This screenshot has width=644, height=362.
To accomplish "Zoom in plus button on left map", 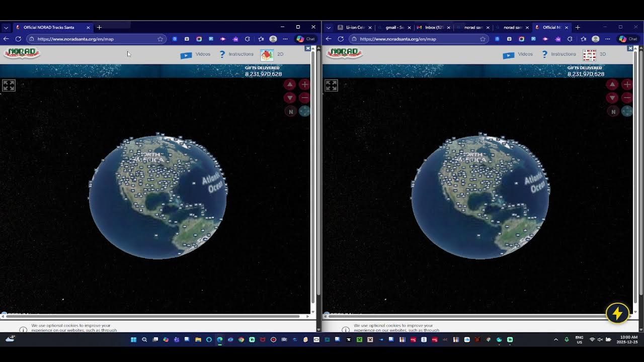I will (304, 84).
